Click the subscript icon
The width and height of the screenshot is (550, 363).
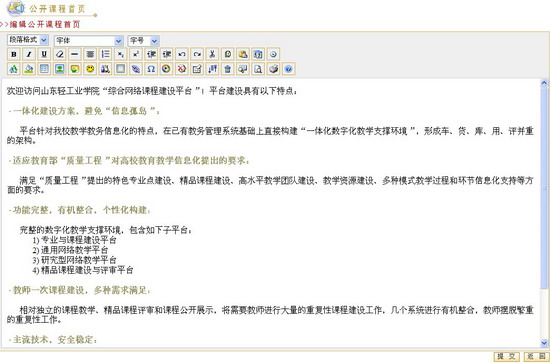(x=121, y=54)
